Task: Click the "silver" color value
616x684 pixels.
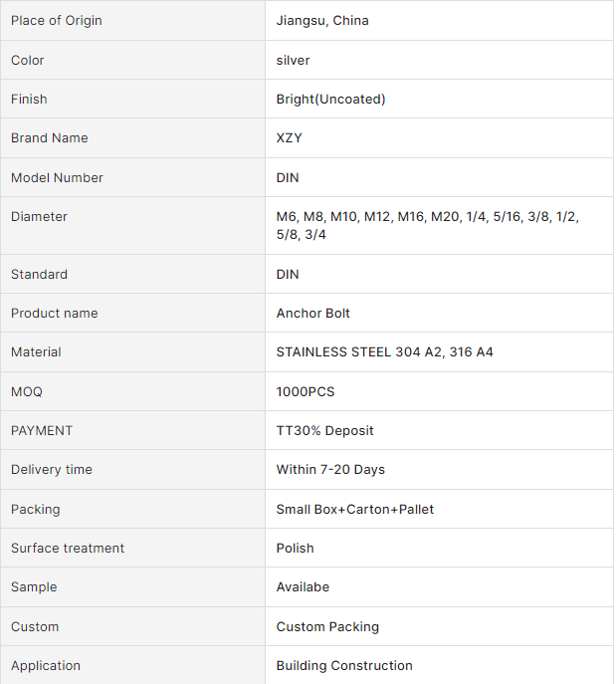Action: (294, 61)
